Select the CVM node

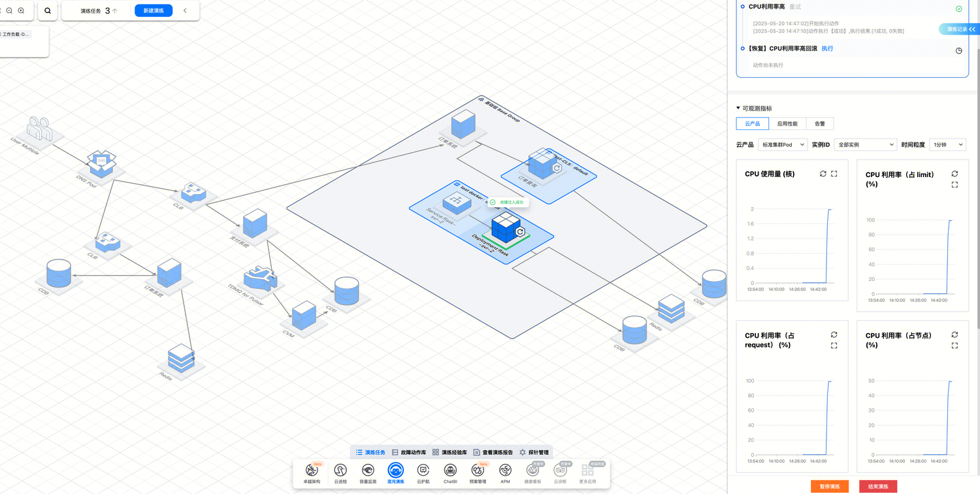click(x=304, y=317)
